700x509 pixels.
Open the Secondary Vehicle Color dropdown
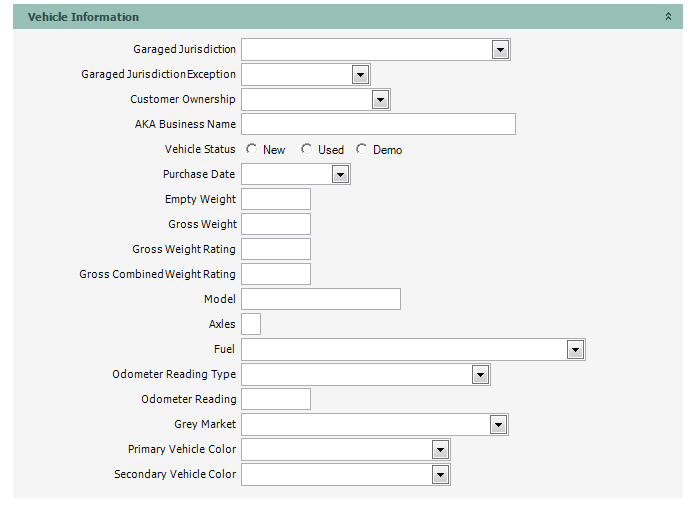[x=440, y=474]
